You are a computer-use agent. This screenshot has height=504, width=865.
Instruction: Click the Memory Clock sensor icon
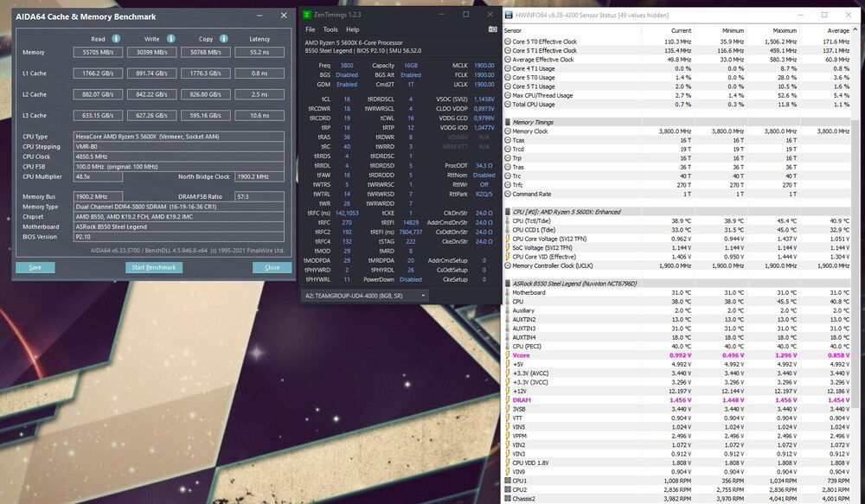(508, 131)
